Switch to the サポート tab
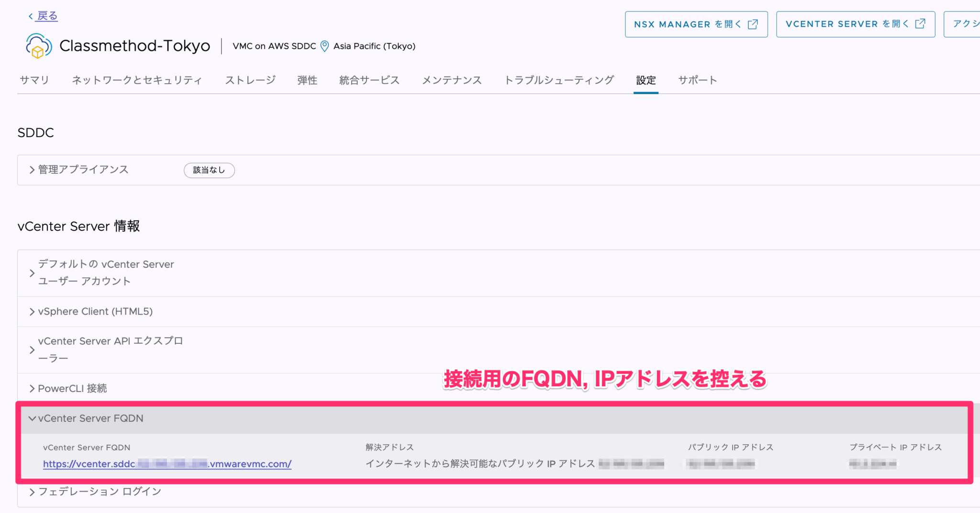 (698, 80)
